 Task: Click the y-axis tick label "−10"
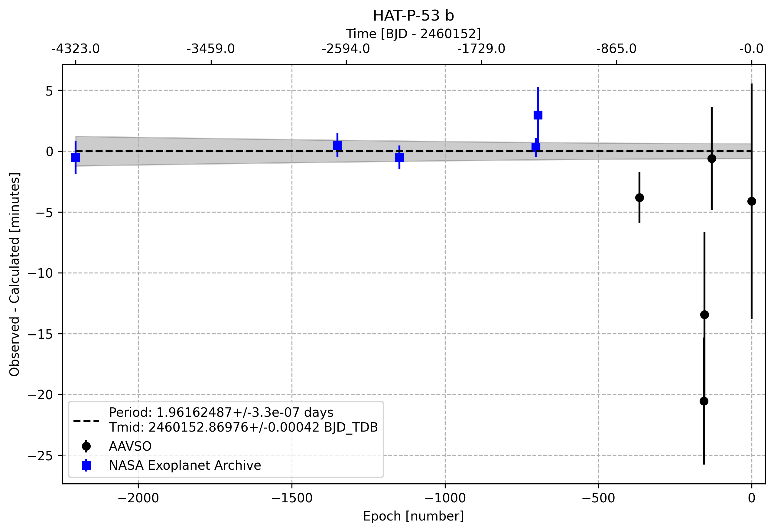[40, 273]
